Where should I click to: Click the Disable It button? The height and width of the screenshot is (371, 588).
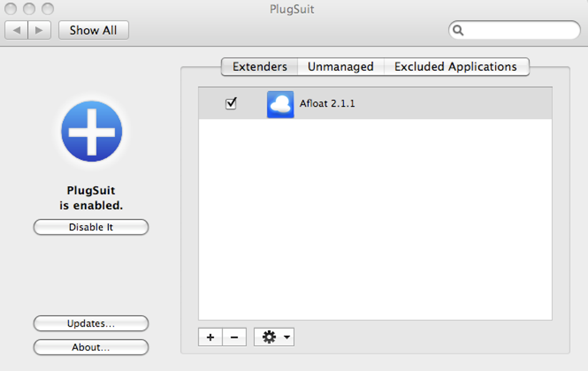click(91, 227)
